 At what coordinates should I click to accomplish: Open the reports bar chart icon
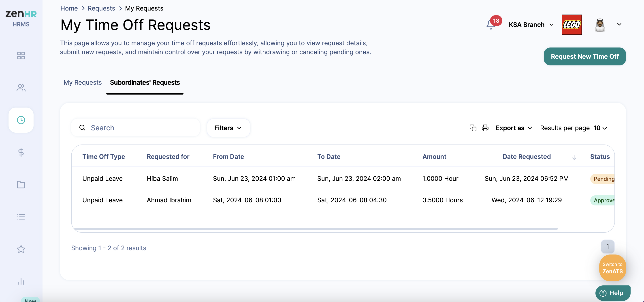(21, 281)
